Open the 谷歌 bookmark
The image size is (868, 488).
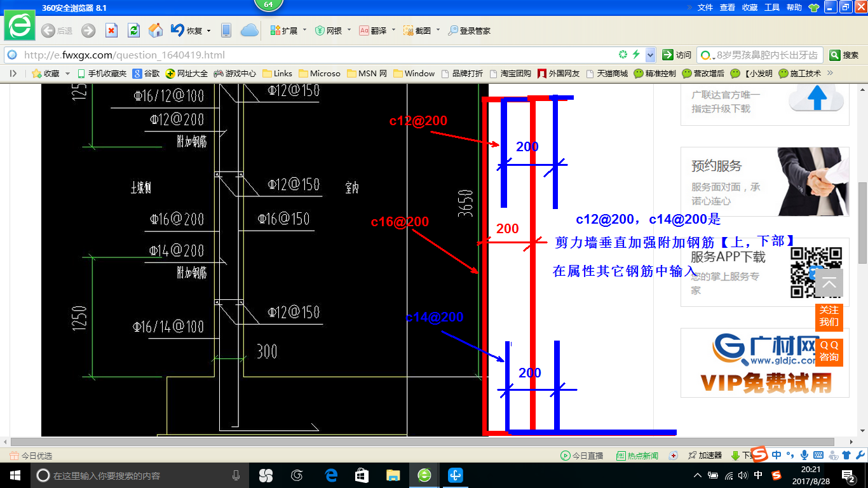click(x=146, y=74)
